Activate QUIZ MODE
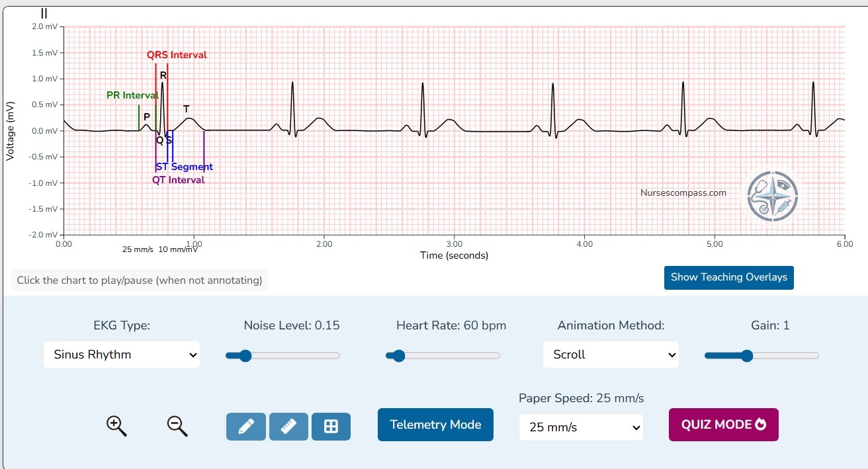The height and width of the screenshot is (469, 868). point(723,424)
